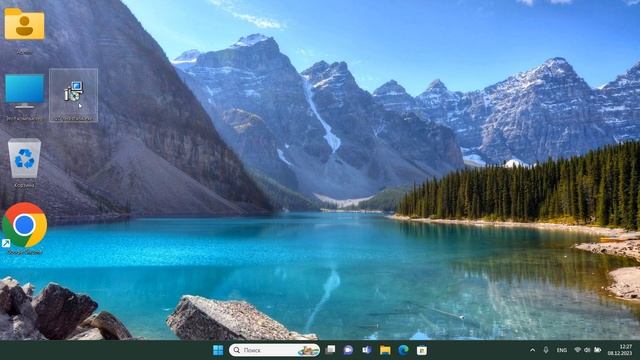640x360 pixels.
Task: Click the speaker volume tray icon
Action: pos(587,350)
